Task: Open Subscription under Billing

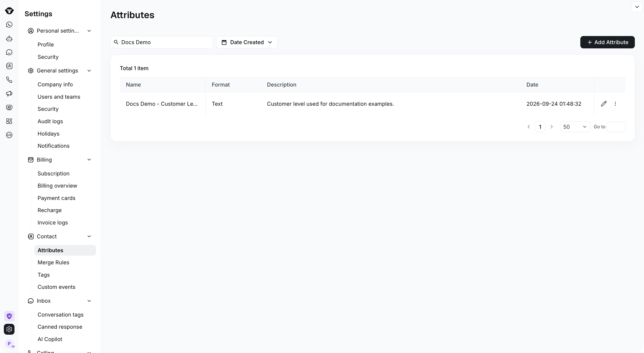Action: 53,174
